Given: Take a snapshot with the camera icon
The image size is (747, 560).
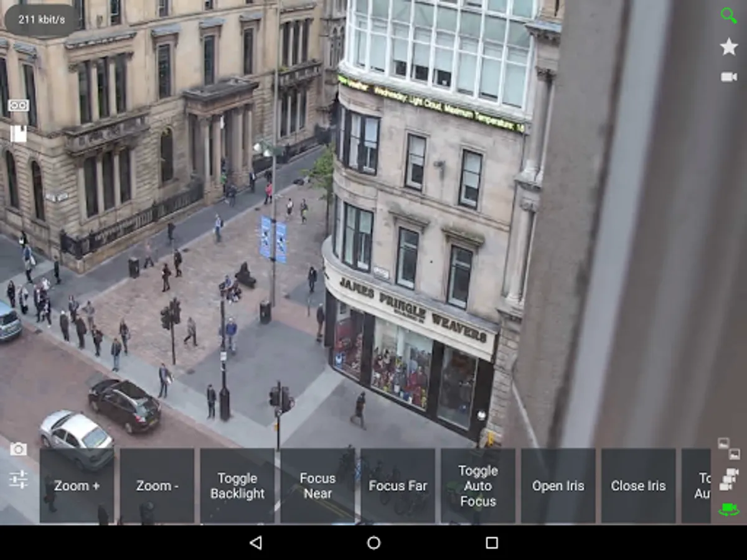Looking at the screenshot, I should point(18,449).
